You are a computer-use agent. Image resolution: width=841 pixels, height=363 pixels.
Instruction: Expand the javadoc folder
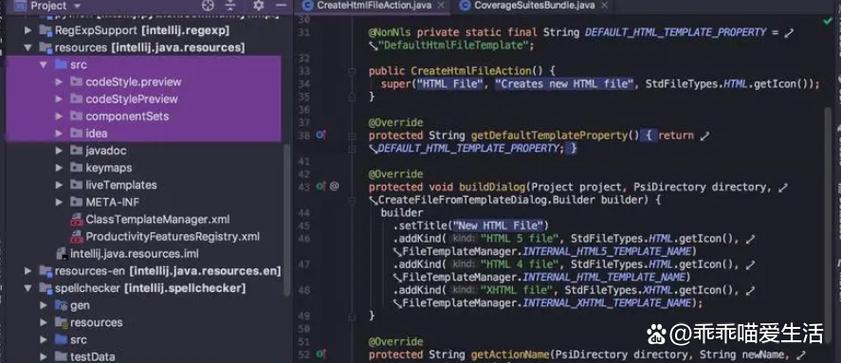click(x=59, y=151)
